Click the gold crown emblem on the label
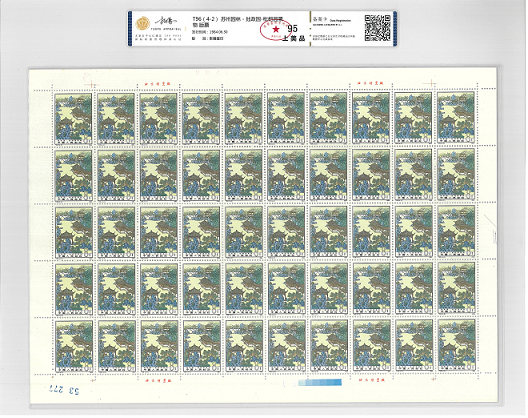The width and height of the screenshot is (528, 418). point(142,24)
